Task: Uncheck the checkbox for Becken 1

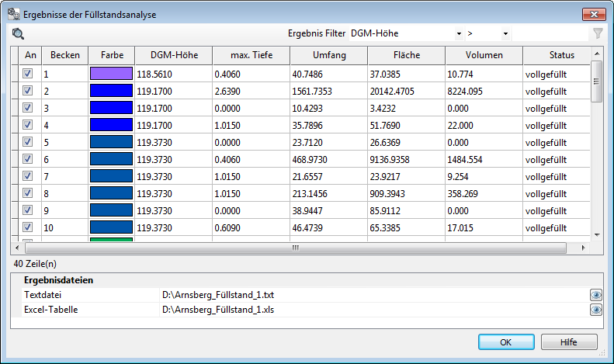Action: point(28,74)
